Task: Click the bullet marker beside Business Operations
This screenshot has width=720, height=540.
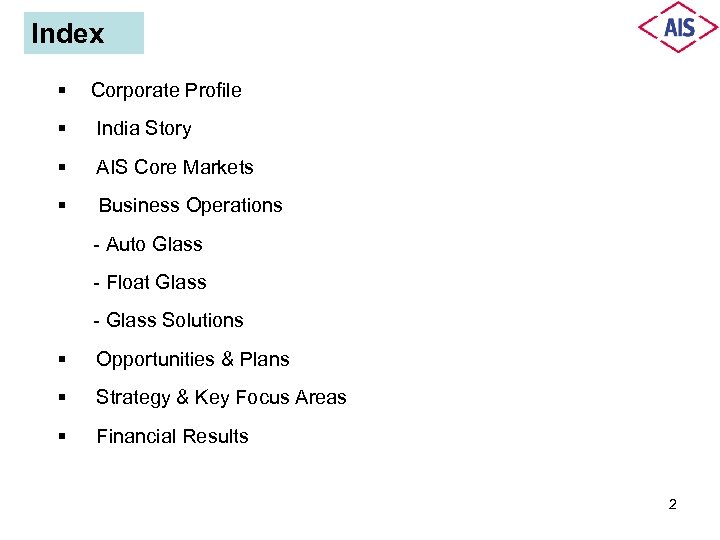Action: click(x=62, y=206)
